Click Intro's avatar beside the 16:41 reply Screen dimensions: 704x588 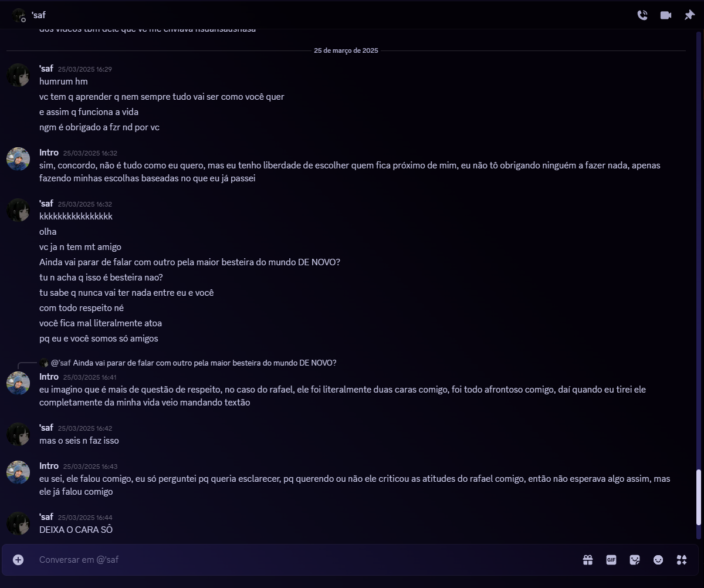pyautogui.click(x=18, y=383)
